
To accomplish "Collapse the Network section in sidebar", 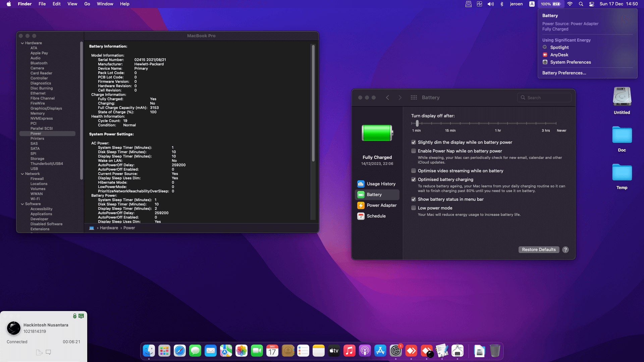I will click(22, 174).
